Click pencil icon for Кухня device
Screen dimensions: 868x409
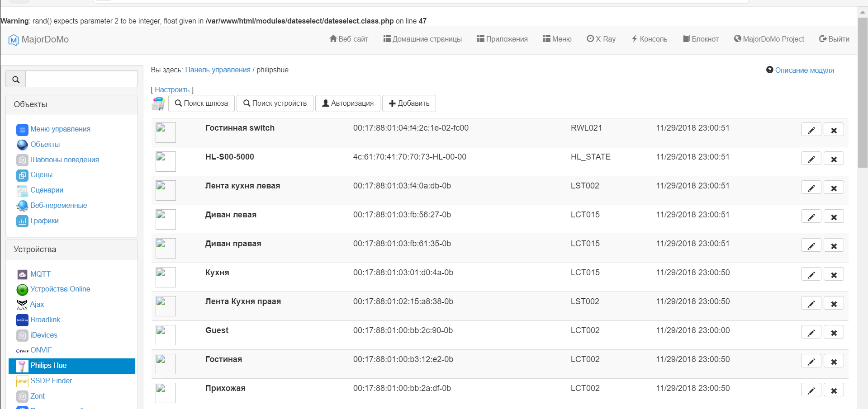click(x=811, y=275)
